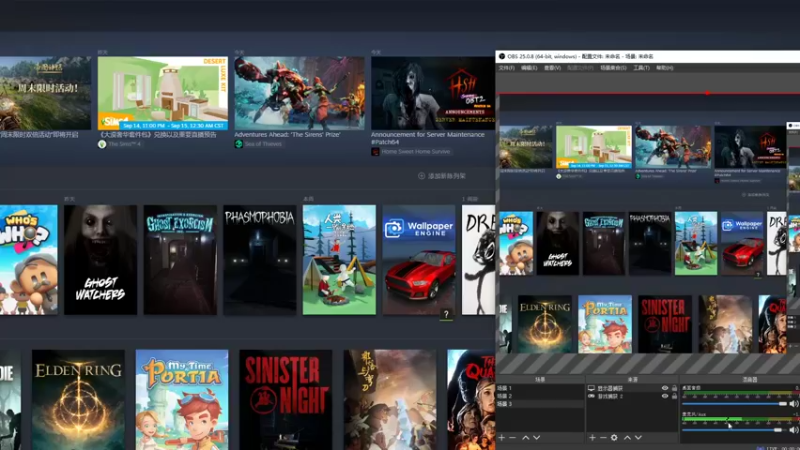The image size is (800, 450).
Task: Move source up with the up arrow in OBS sources panel
Action: coord(627,437)
